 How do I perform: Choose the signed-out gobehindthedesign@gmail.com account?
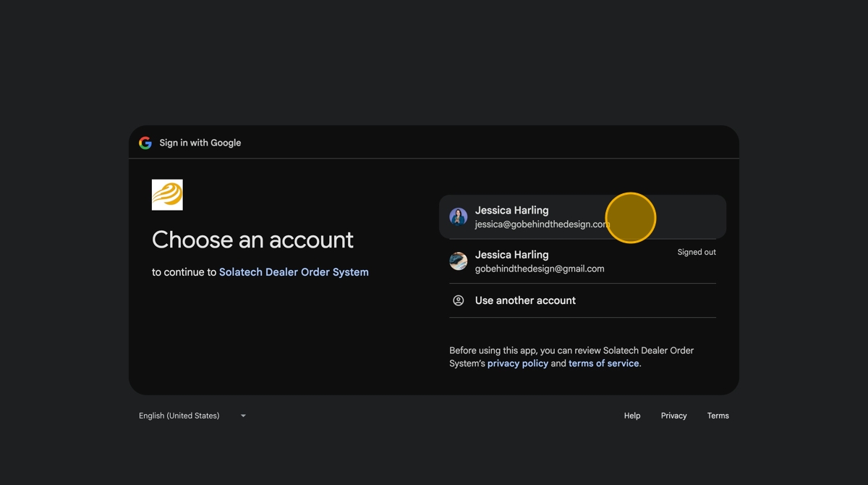click(x=582, y=261)
